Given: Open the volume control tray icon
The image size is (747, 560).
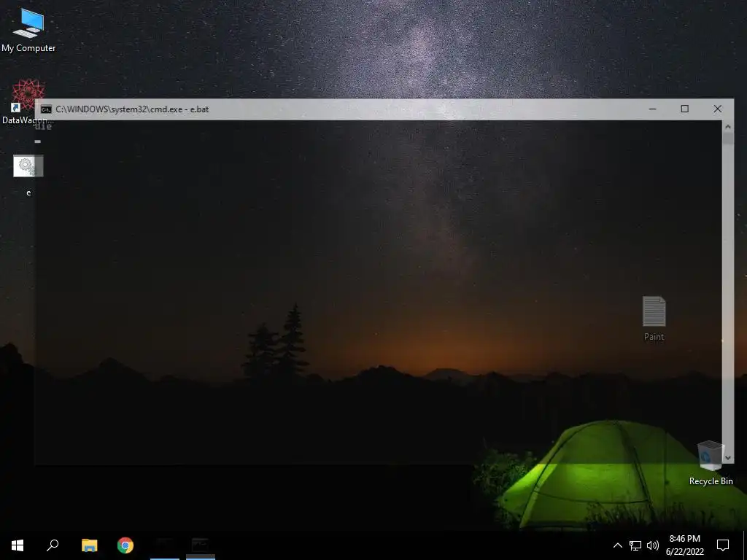Looking at the screenshot, I should (x=653, y=545).
